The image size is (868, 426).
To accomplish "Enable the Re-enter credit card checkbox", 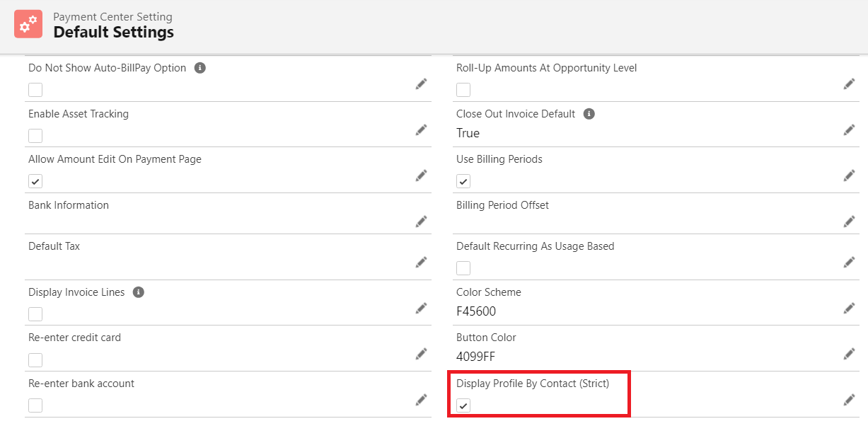I will click(35, 359).
